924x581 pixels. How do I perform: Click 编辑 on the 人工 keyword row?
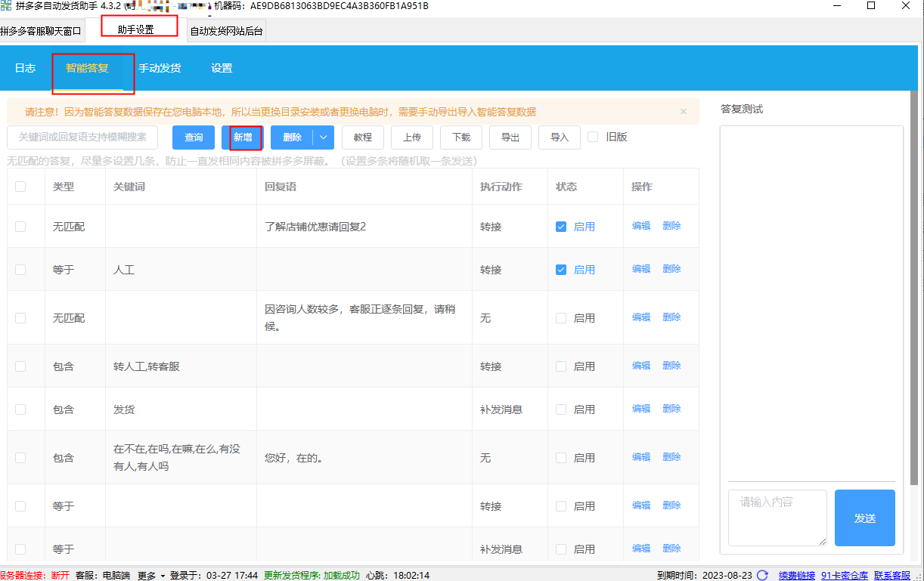tap(641, 269)
